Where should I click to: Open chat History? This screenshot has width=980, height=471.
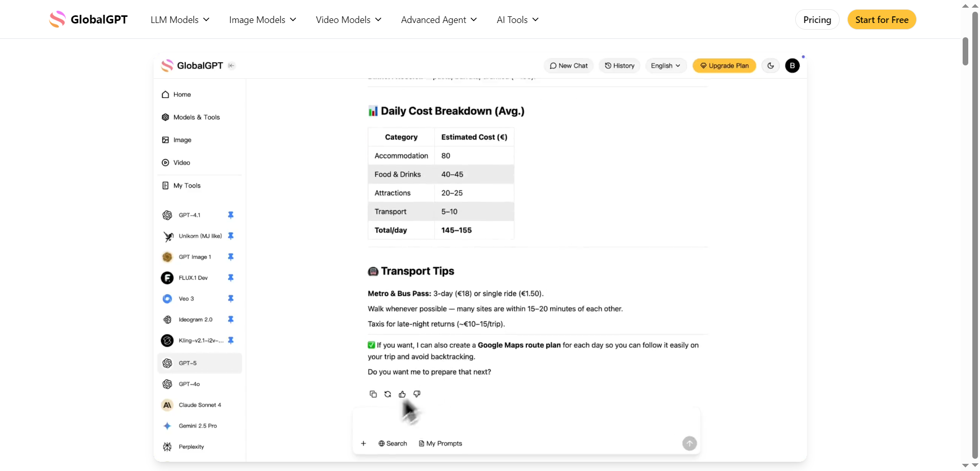pos(619,65)
